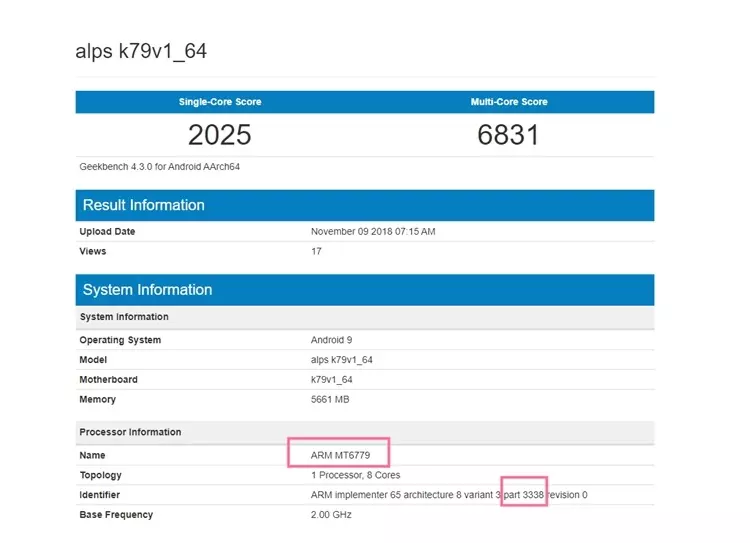Select the ARM implementer 65 identifier string
The image size is (750, 543).
449,495
